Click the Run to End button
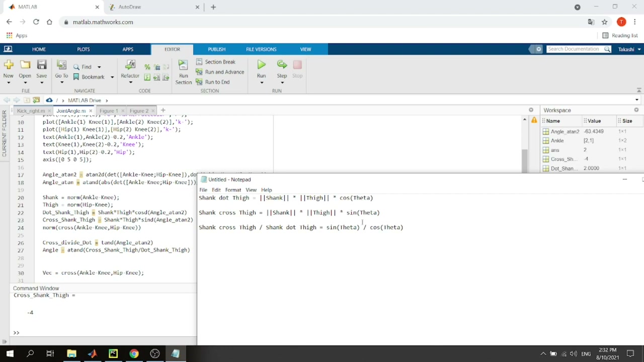Viewport: 644px width, 362px height. pos(213,82)
